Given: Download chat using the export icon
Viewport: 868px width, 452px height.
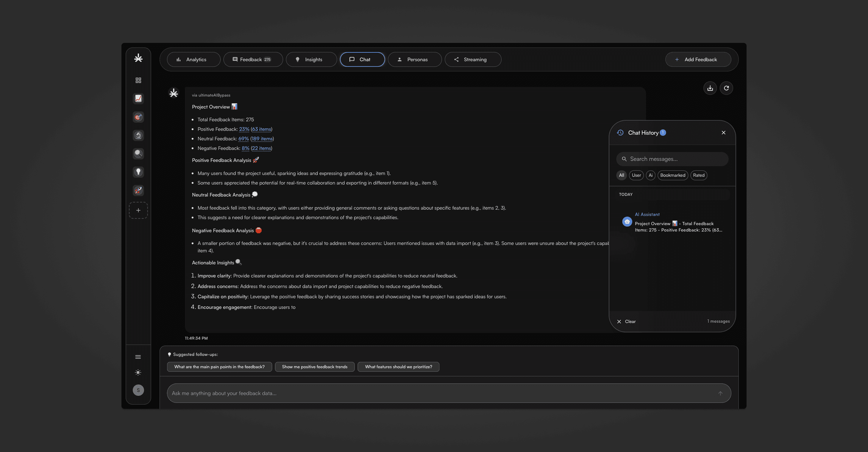Looking at the screenshot, I should (x=710, y=88).
